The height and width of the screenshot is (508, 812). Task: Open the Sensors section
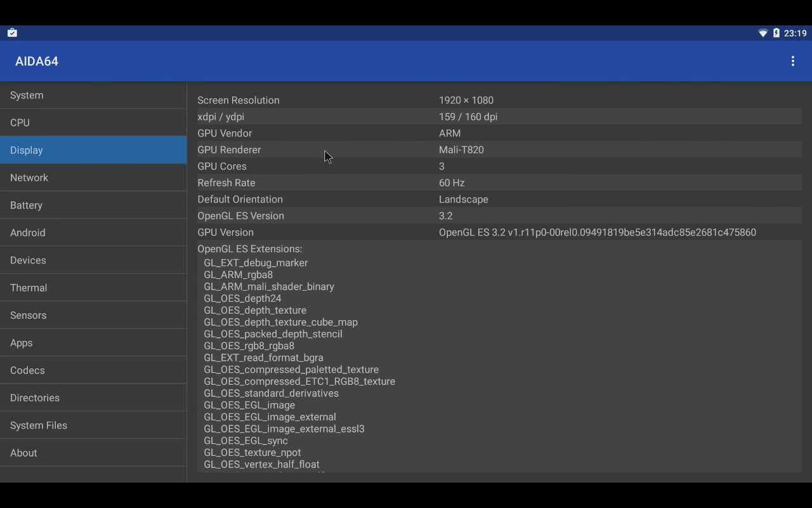tap(93, 315)
